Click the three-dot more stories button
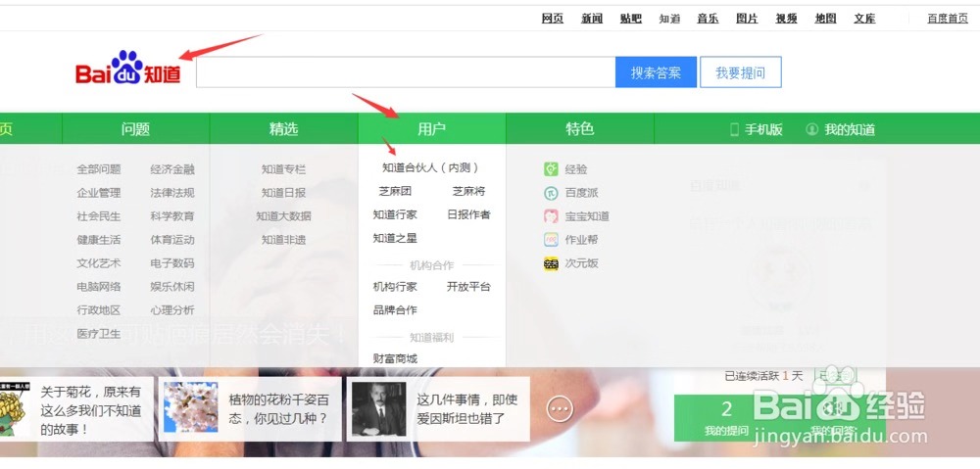Screen dimensions: 980x469 560,409
